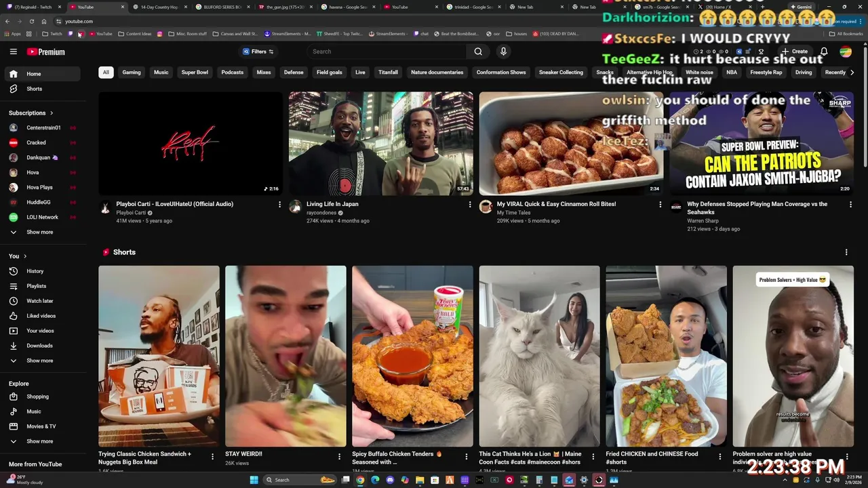Image resolution: width=868 pixels, height=488 pixels.
Task: Open Centerstrain01 subscription channel
Action: 42,127
